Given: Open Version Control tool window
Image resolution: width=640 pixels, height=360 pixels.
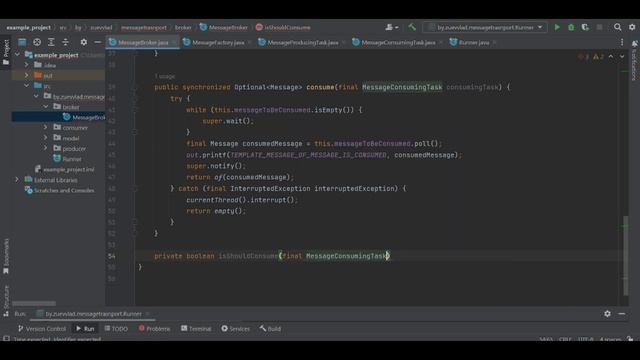Looking at the screenshot, I should (x=42, y=329).
